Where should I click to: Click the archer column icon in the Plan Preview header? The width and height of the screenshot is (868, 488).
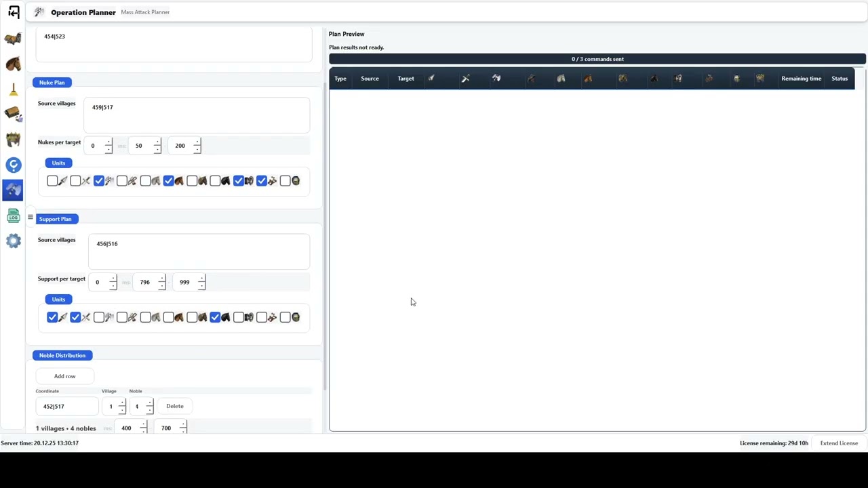[531, 79]
